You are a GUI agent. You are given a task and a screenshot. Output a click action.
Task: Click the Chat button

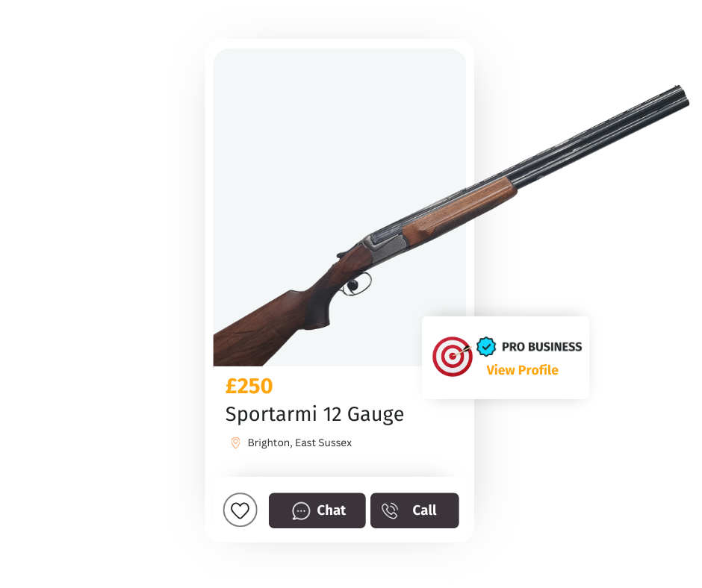317,510
